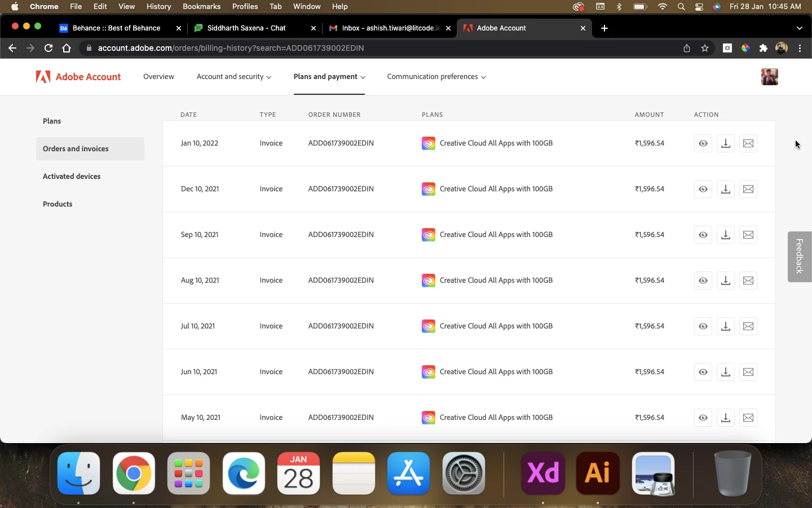Click the Adobe Account logo
Screen dimensions: 812x508
(x=78, y=77)
